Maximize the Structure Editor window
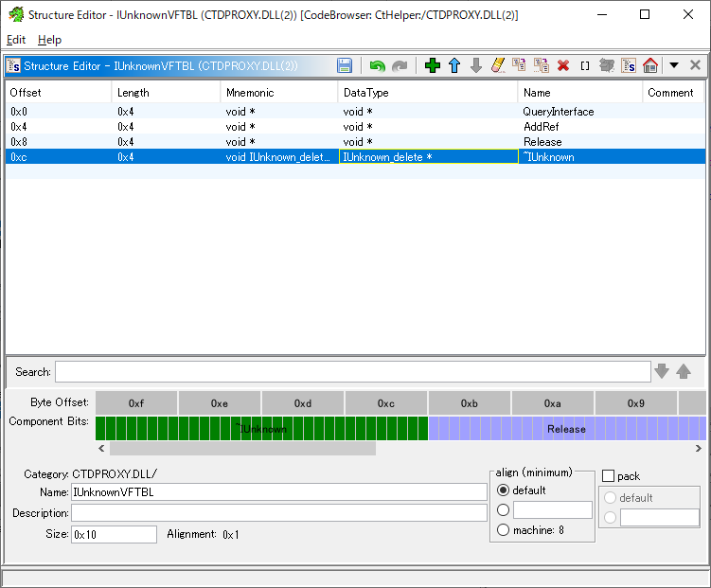The image size is (711, 588). pyautogui.click(x=645, y=14)
